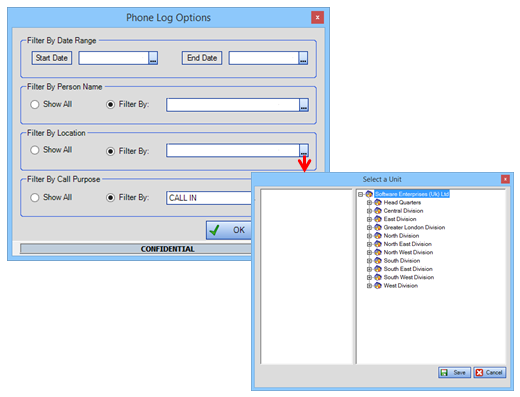Select East Division in the unit tree
Image resolution: width=520 pixels, height=397 pixels.
pos(400,219)
